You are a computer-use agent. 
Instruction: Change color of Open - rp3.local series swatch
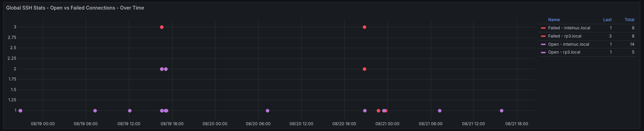(x=543, y=52)
